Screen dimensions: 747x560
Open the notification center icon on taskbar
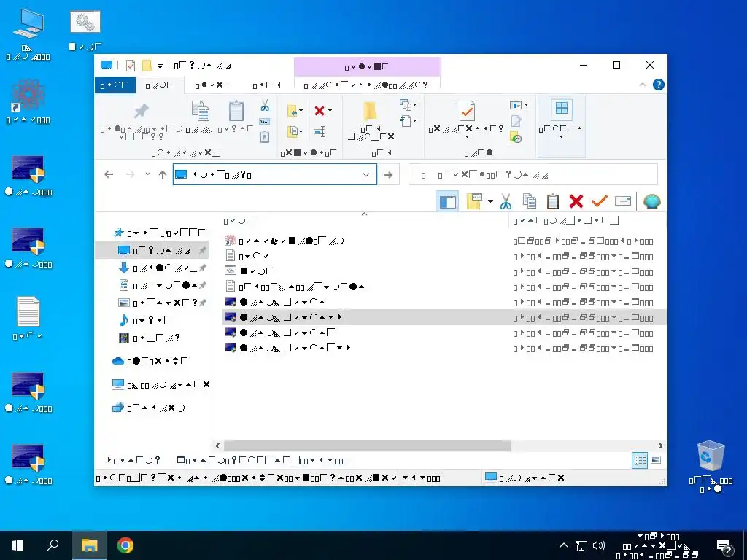pos(724,547)
